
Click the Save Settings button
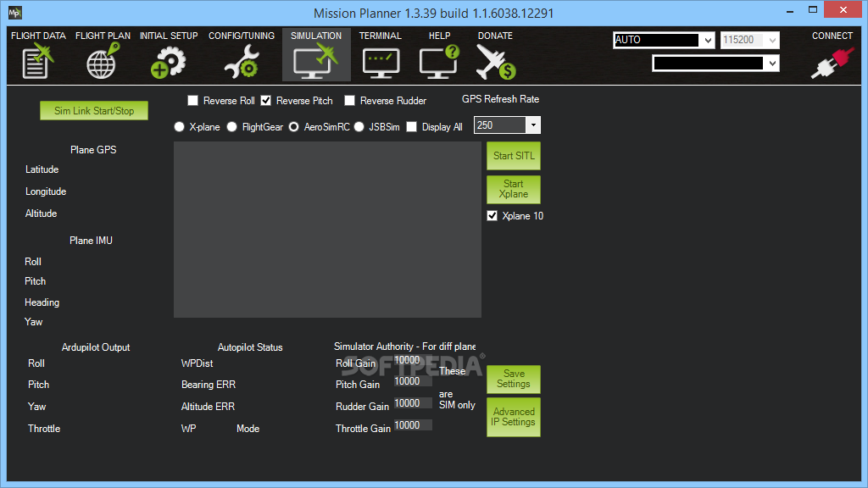514,379
